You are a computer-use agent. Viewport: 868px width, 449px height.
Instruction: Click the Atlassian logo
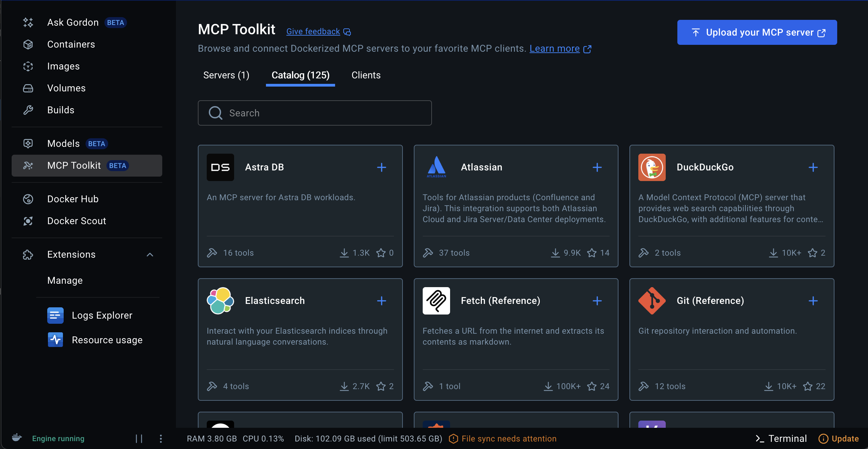pyautogui.click(x=436, y=167)
